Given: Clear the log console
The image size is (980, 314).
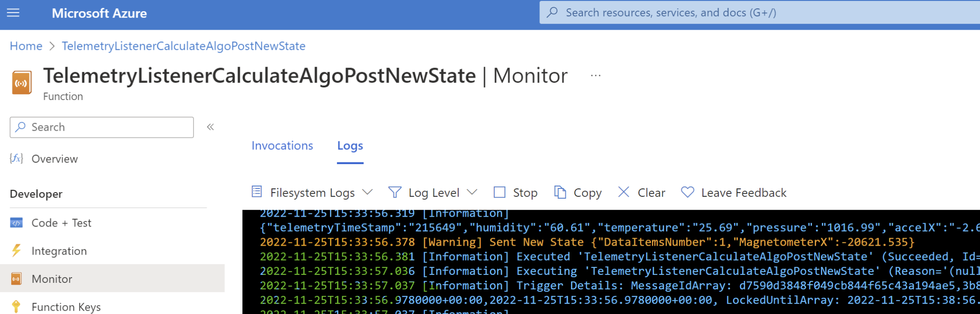Looking at the screenshot, I should (642, 193).
